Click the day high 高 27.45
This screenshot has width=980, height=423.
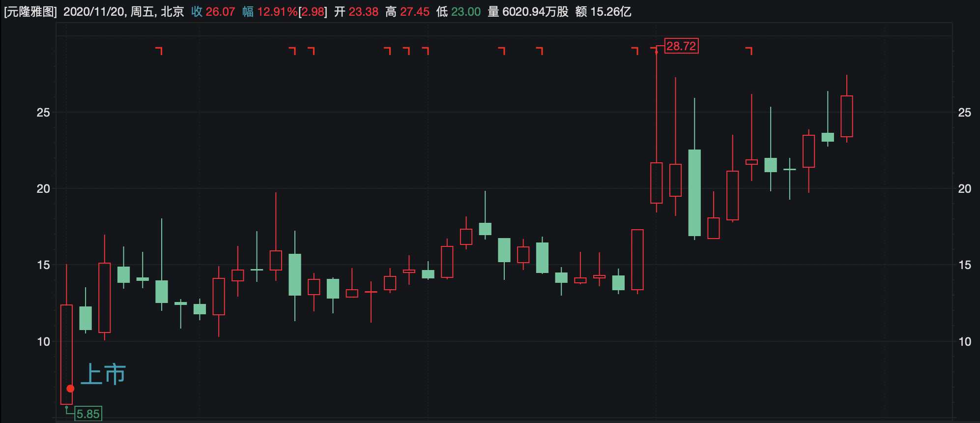[407, 12]
